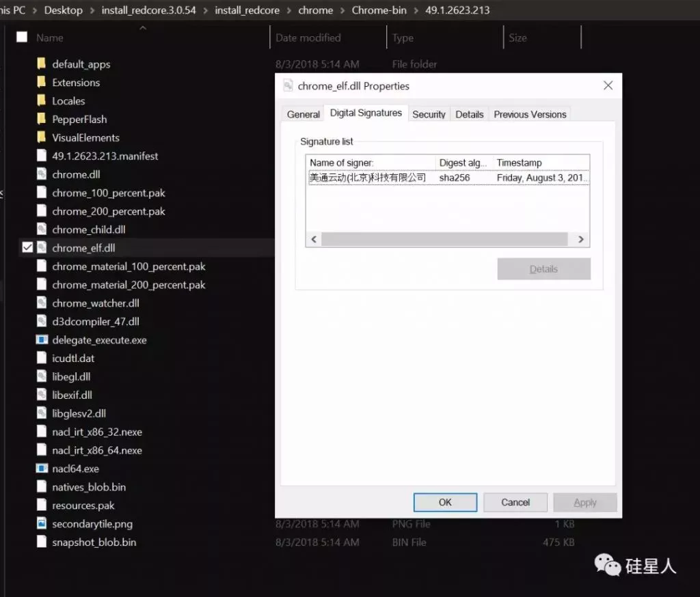Select nacl_irt_x86_64.nexe file name
The image size is (700, 597).
[97, 450]
